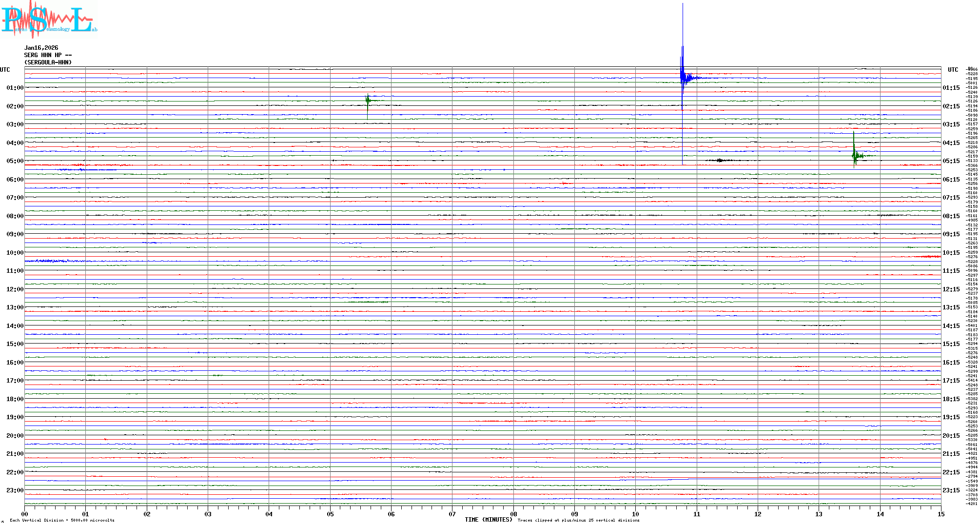Click the green seismic event near 02:00
This screenshot has height=527, width=980.
pos(368,101)
